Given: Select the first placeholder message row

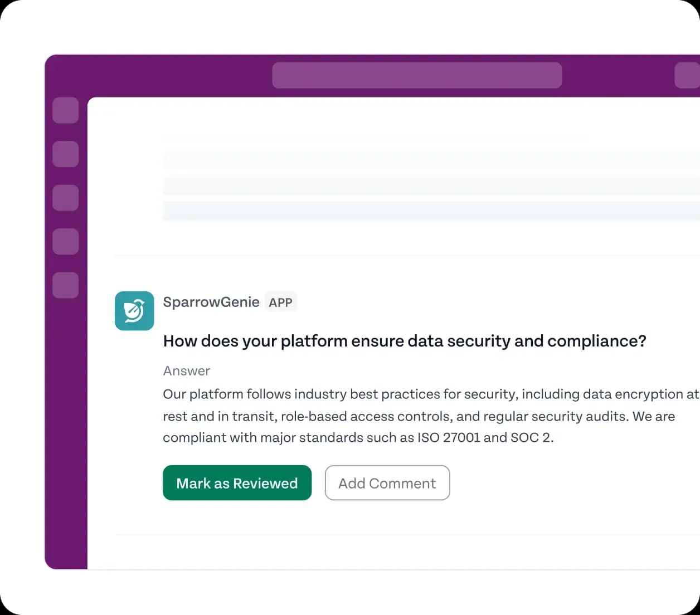Looking at the screenshot, I should 431,160.
